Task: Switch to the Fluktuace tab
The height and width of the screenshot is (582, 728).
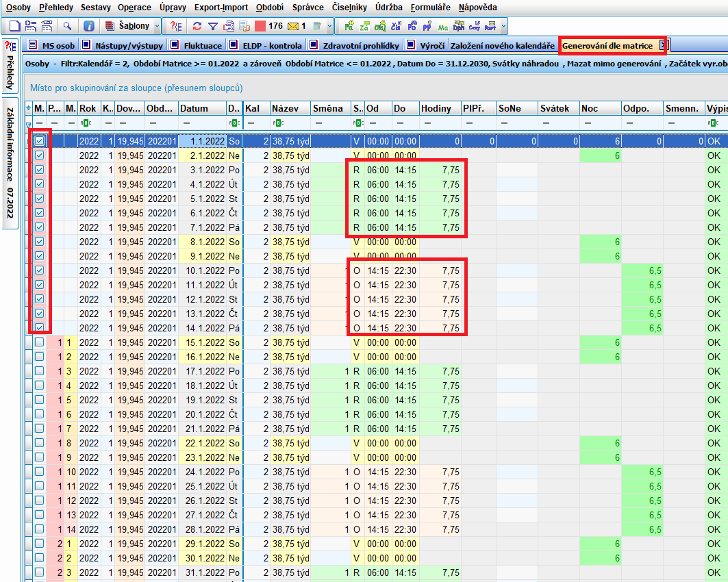Action: click(x=203, y=46)
